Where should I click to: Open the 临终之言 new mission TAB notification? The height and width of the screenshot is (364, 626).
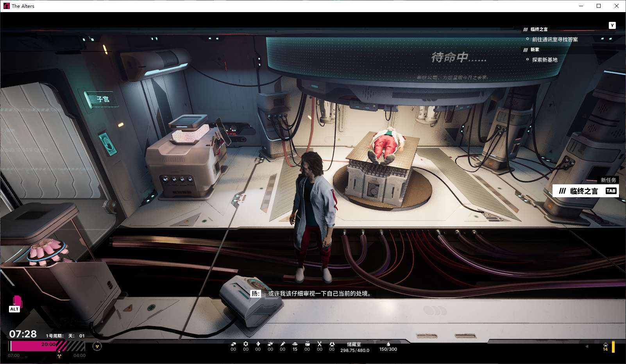click(x=585, y=191)
